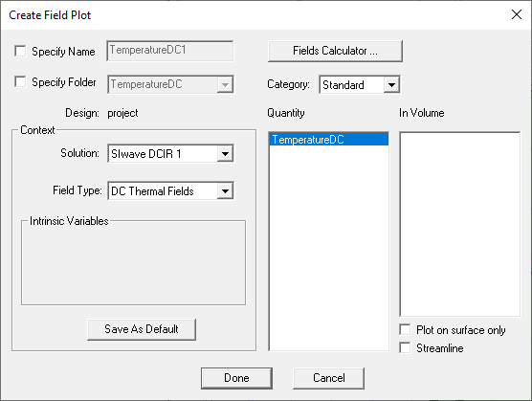Click inside the In Volume list box

point(459,224)
